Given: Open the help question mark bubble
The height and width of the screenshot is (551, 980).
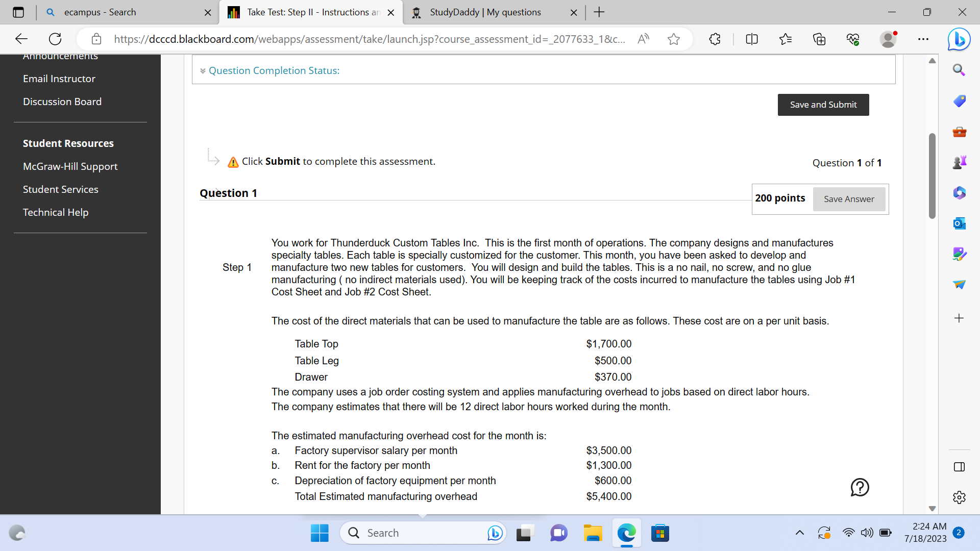Looking at the screenshot, I should click(860, 487).
